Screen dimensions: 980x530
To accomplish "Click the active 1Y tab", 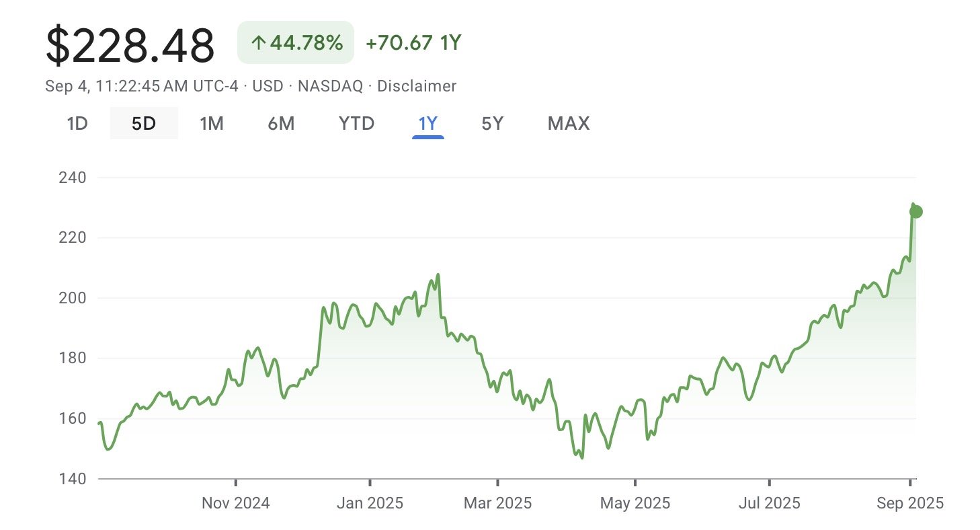I will 427,124.
